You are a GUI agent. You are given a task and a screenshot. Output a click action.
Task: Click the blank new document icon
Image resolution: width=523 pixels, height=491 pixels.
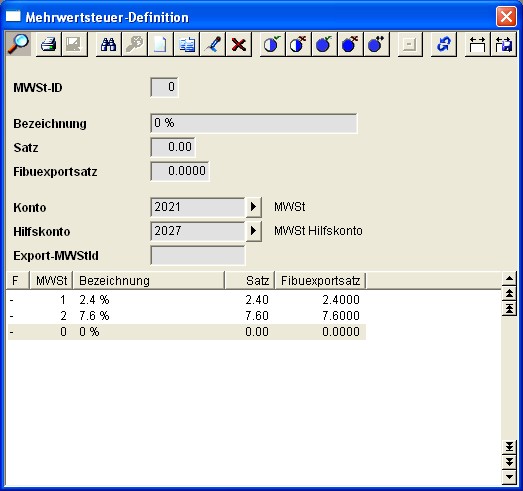160,44
